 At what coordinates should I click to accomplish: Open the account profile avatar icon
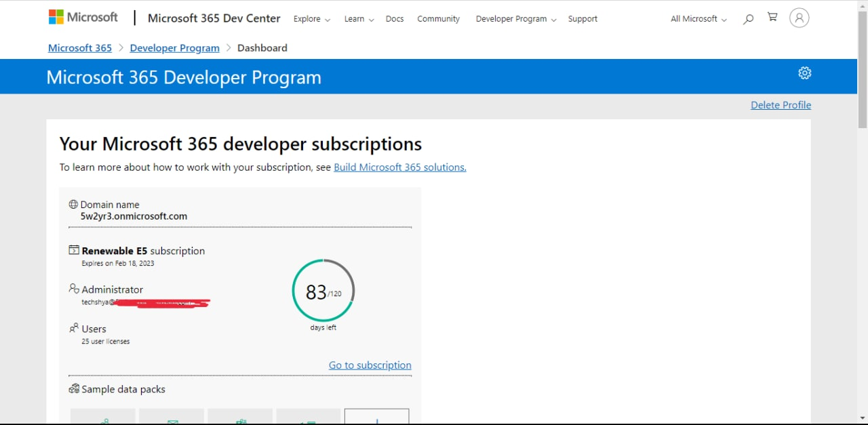(x=800, y=18)
